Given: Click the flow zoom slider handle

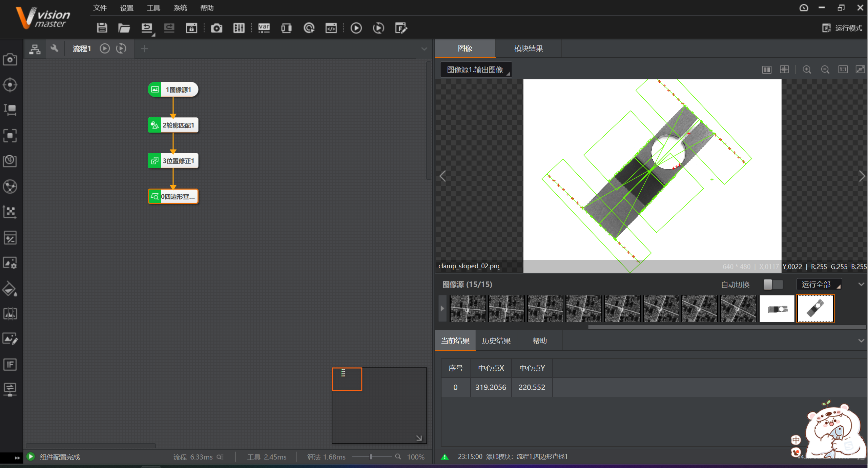Looking at the screenshot, I should coord(371,457).
